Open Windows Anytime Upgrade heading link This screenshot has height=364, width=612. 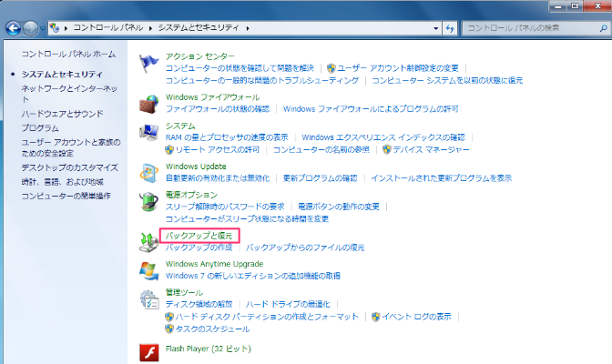[x=214, y=264]
